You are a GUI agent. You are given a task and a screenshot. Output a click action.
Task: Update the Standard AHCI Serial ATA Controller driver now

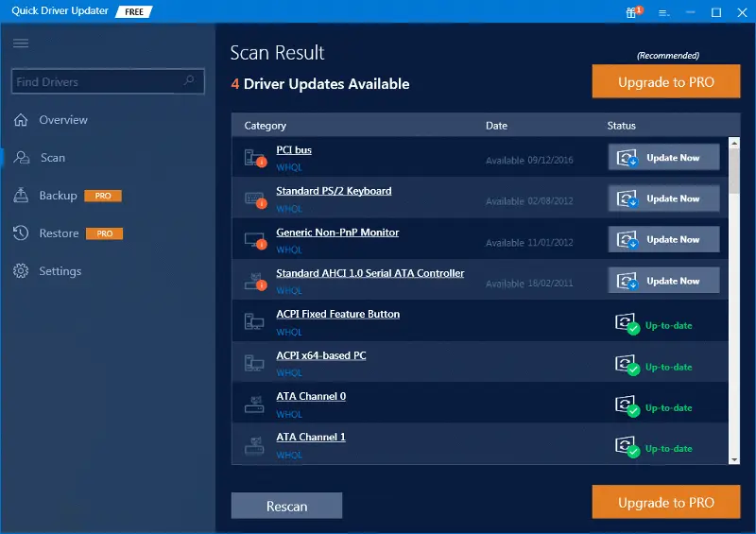coord(664,281)
